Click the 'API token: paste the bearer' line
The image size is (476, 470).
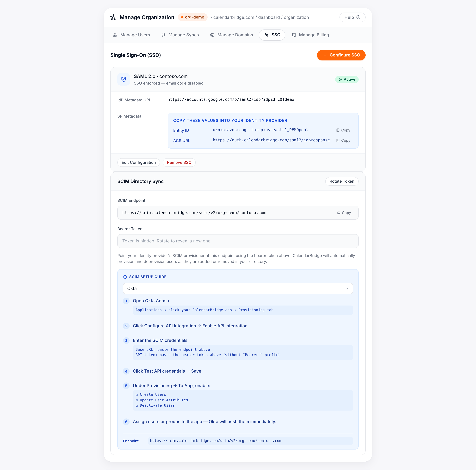click(x=207, y=355)
